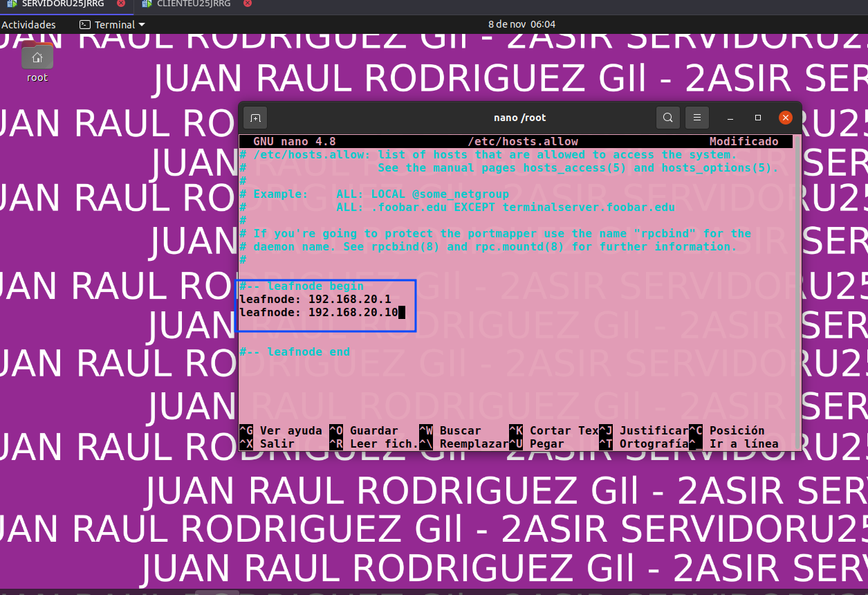Click the terminal search icon
The width and height of the screenshot is (868, 595).
[x=667, y=118]
